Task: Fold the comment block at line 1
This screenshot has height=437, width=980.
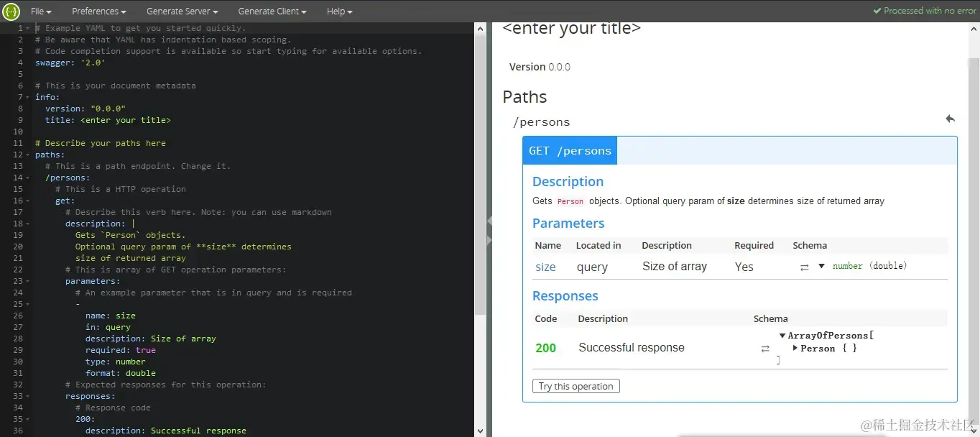Action: [28, 28]
